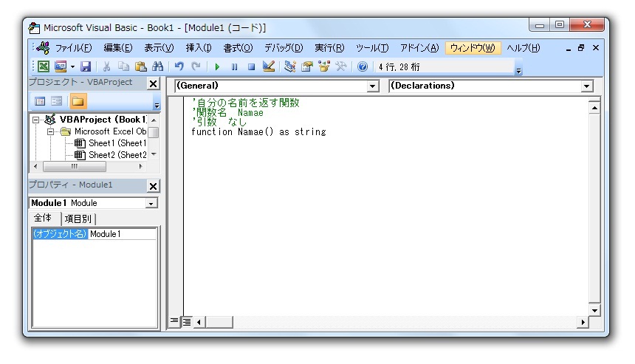Viewport: 635px width, 364px height.
Task: Open the 表示(V) menu
Action: (159, 48)
